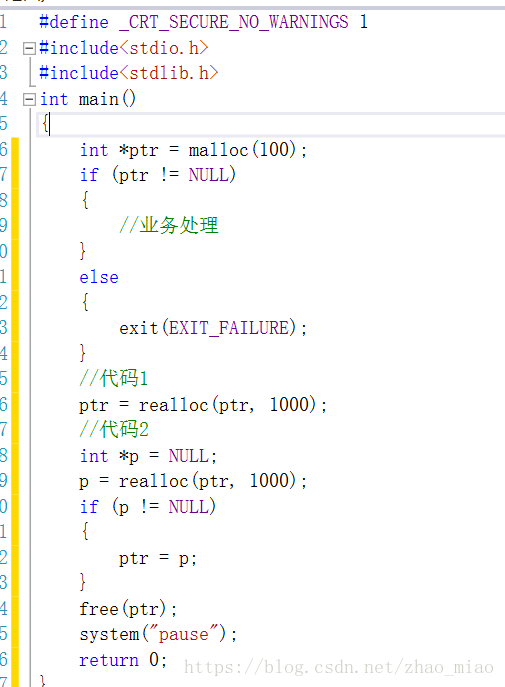Collapse the #include block fold marker
Image resolution: width=505 pixels, height=687 pixels.
pos(29,48)
